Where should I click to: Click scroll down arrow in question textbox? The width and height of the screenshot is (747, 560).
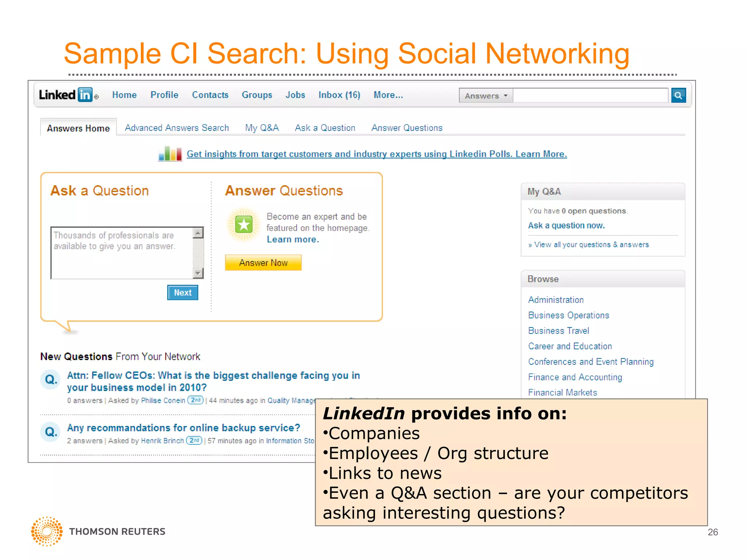[x=198, y=273]
